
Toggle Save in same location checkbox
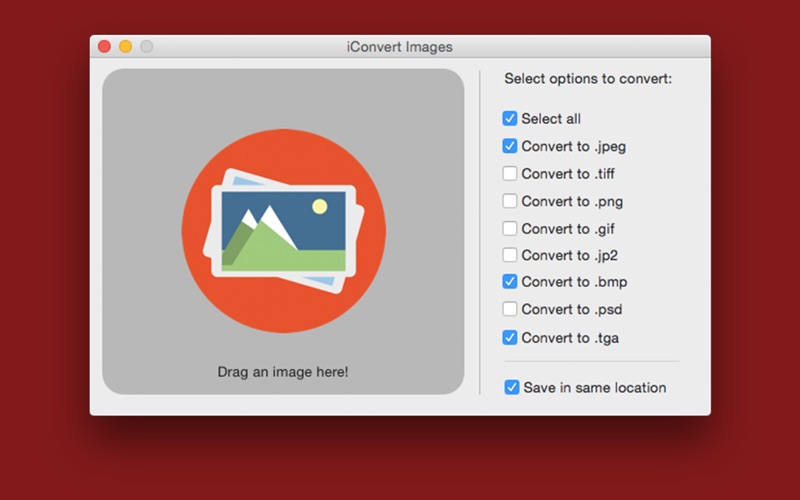click(x=512, y=387)
